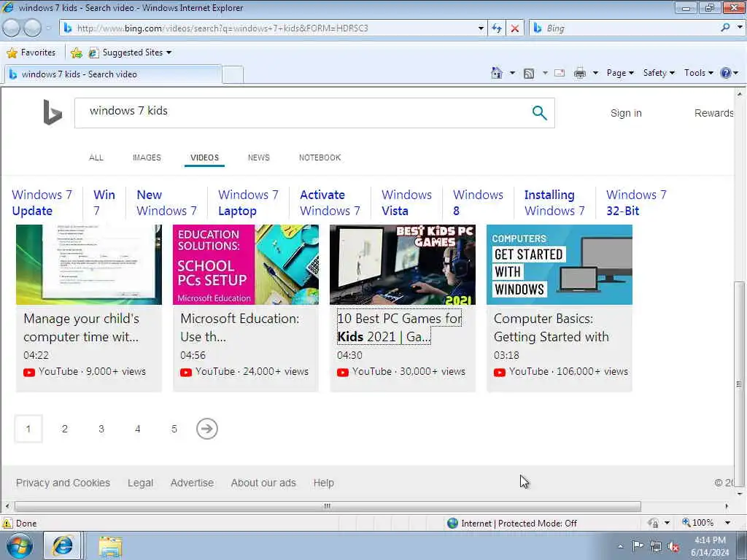Viewport: 747px width, 560px height.
Task: Open the About our ads link
Action: tap(263, 483)
